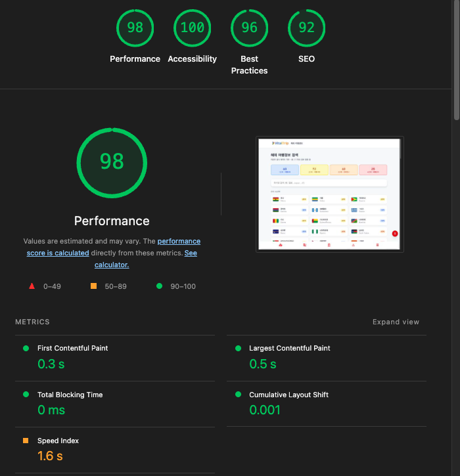Click the vertical scrollbar thumb on right
The height and width of the screenshot is (476, 460).
tap(457, 60)
